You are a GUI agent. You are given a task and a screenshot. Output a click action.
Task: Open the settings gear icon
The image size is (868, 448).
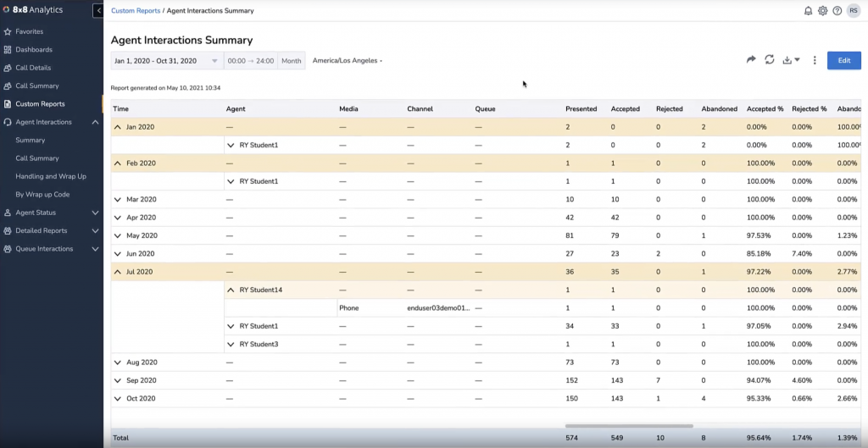(x=822, y=11)
